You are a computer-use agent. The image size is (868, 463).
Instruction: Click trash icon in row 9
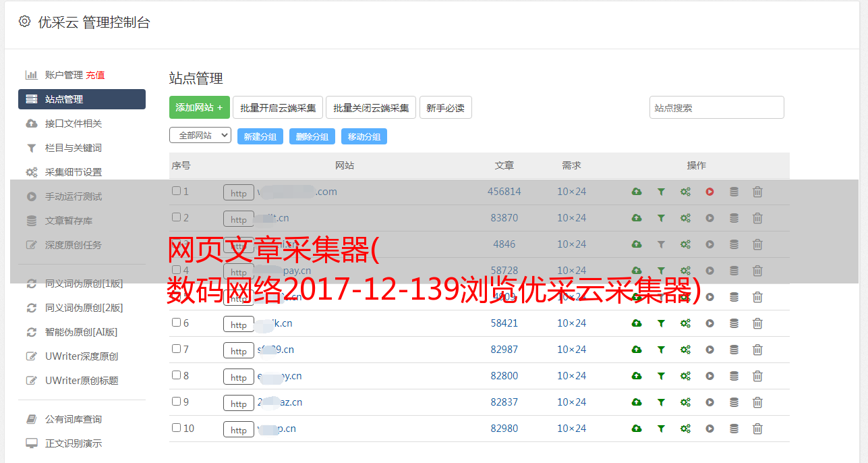(757, 402)
